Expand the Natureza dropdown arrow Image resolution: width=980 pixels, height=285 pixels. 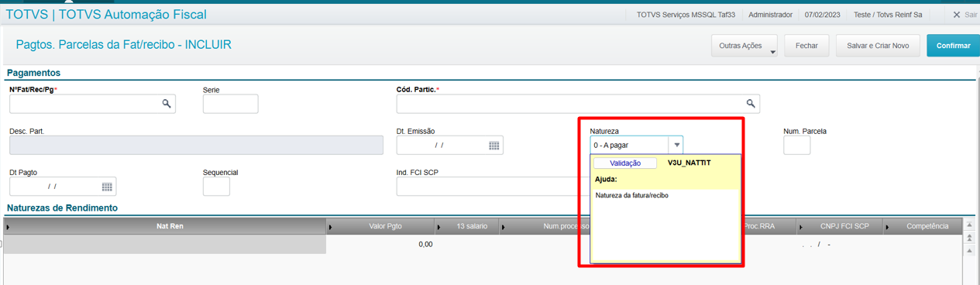[x=676, y=145]
